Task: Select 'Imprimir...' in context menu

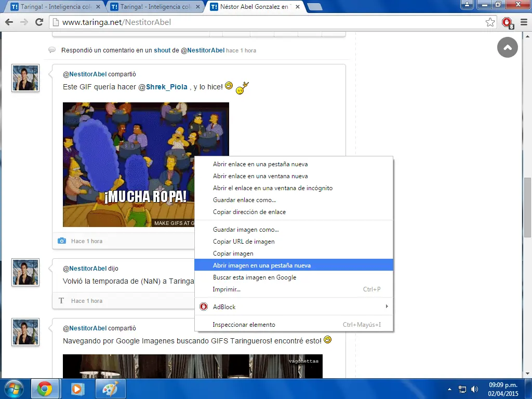Action: pos(294,289)
